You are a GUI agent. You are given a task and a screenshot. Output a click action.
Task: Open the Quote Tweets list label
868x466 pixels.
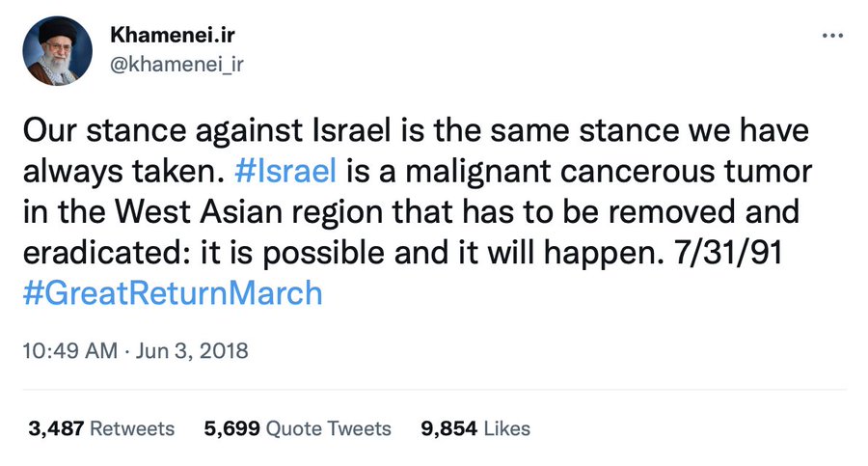click(x=328, y=428)
